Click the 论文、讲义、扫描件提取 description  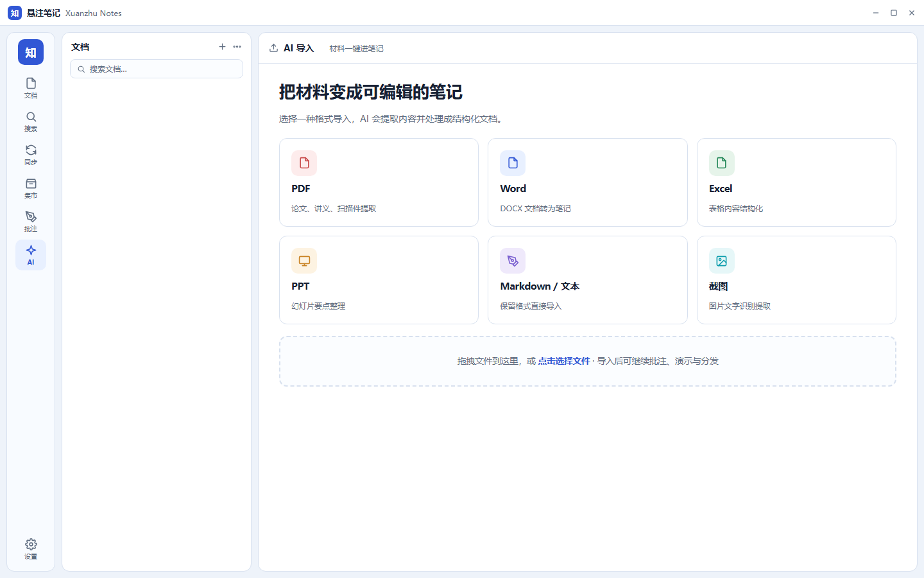334,209
